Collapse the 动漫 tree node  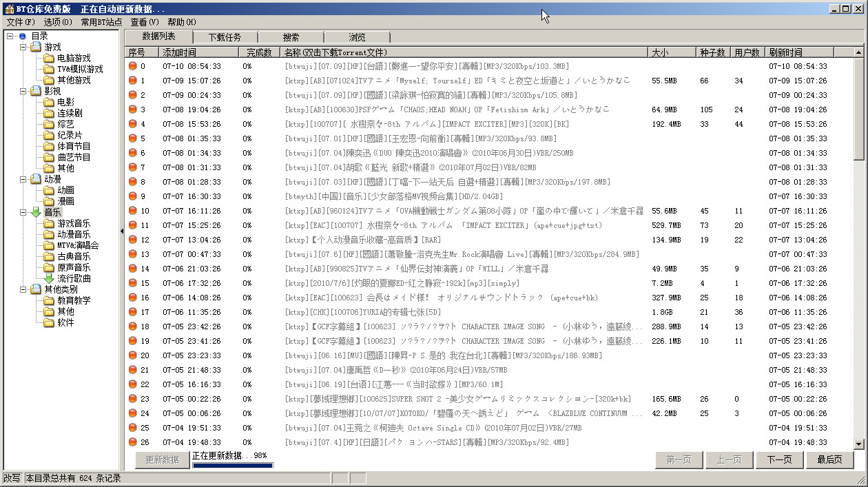tap(23, 180)
